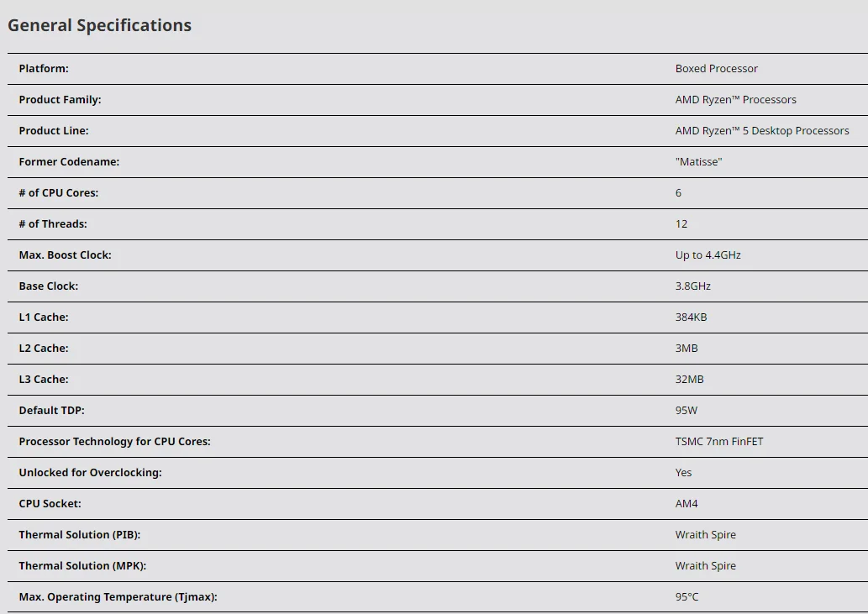Select the TSMC 7nm FinFET value
This screenshot has height=614, width=868.
coord(718,442)
